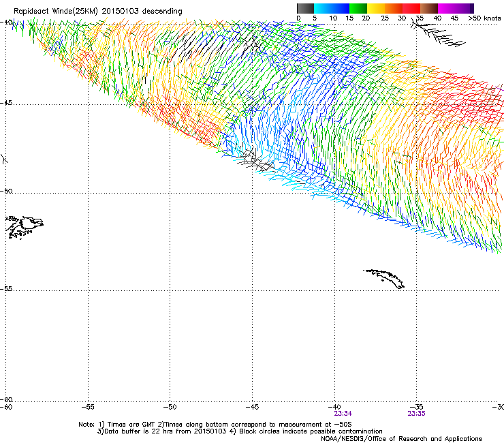
Task: Click the purple '23:35' pass time
Action: pos(417,414)
